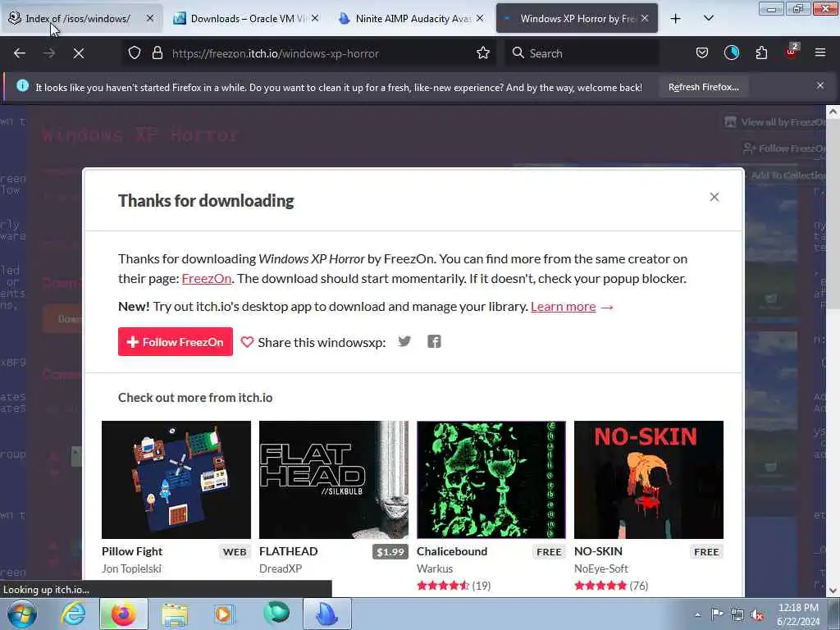Launch Internet Explorer from taskbar
The height and width of the screenshot is (630, 840).
click(x=73, y=614)
